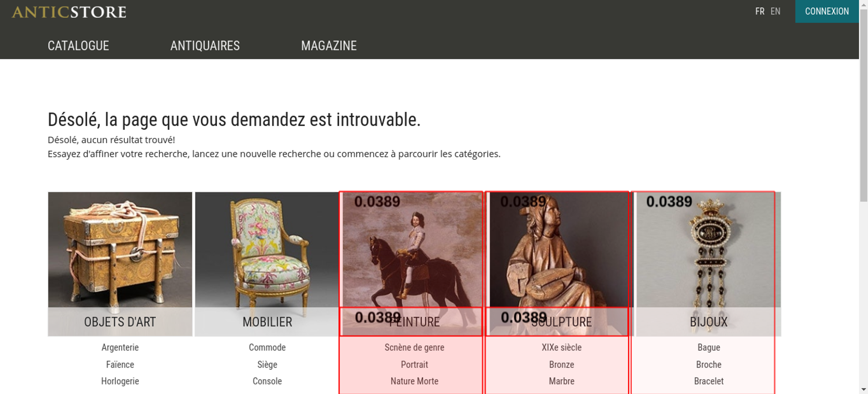868x394 pixels.
Task: Open the Bijoux brooch image
Action: click(708, 250)
